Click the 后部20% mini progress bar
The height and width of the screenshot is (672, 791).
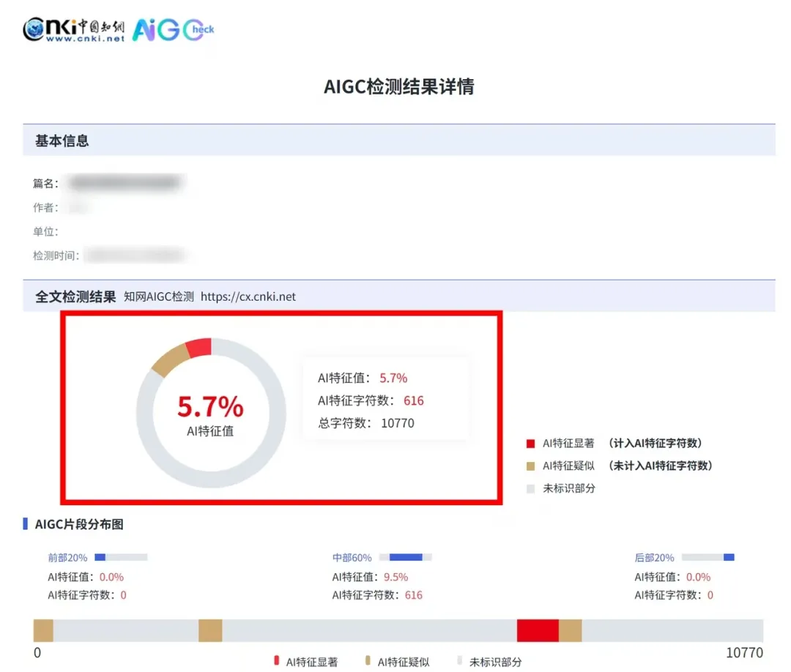click(708, 557)
